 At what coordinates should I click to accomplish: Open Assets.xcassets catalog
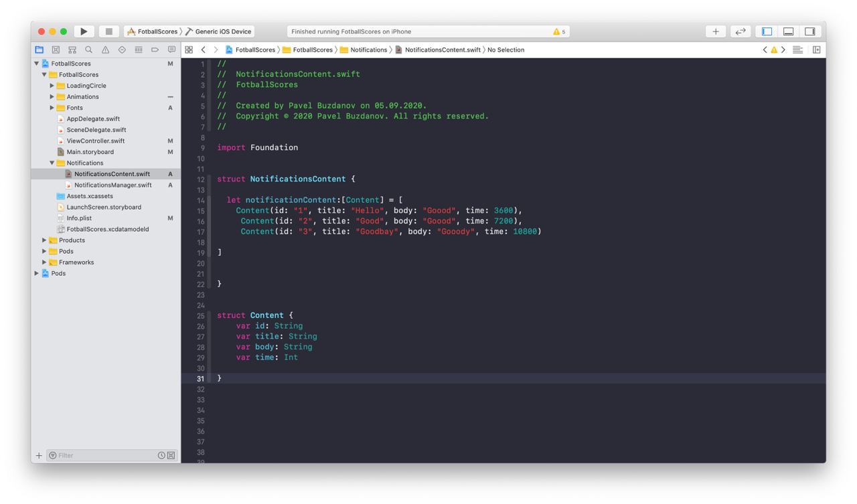click(x=90, y=196)
